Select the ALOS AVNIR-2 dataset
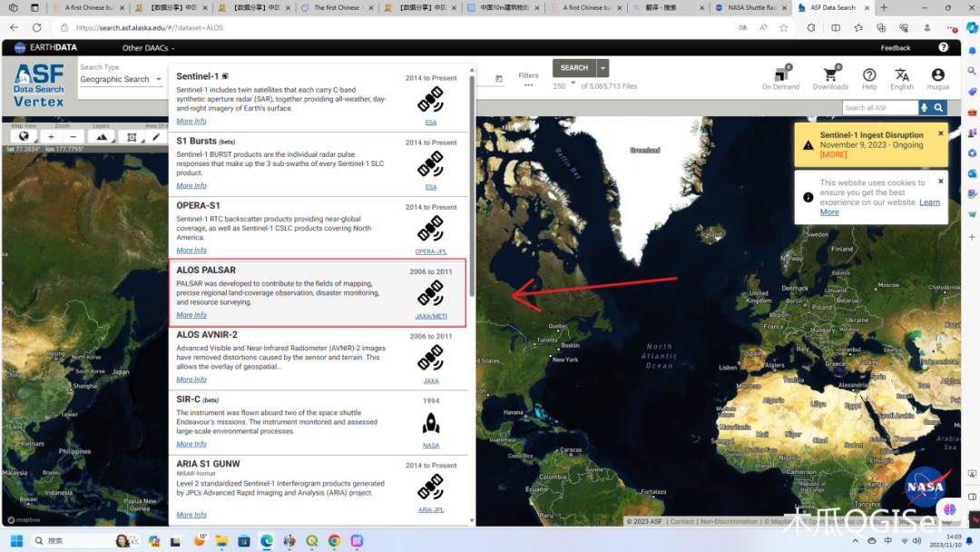Viewport: 980px width, 552px height. [x=318, y=358]
